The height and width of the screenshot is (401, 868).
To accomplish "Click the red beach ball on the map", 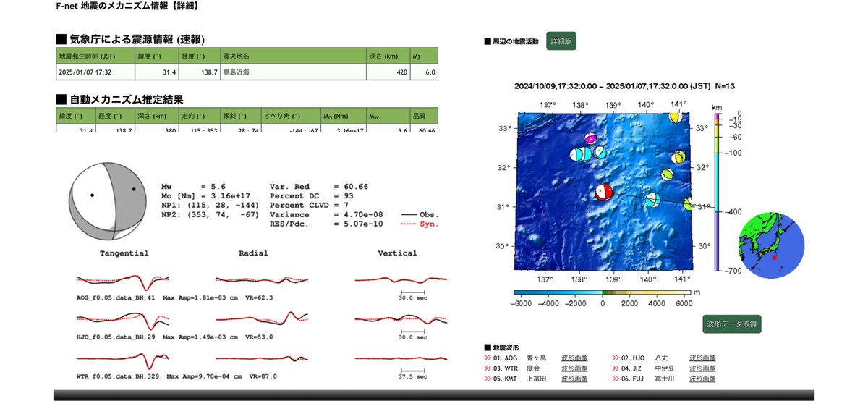I will [603, 192].
